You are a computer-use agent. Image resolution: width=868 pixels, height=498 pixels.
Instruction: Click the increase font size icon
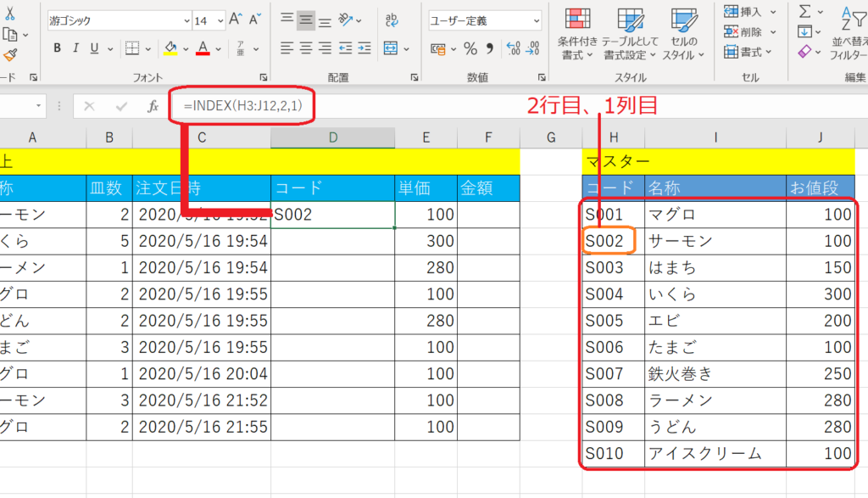point(236,20)
